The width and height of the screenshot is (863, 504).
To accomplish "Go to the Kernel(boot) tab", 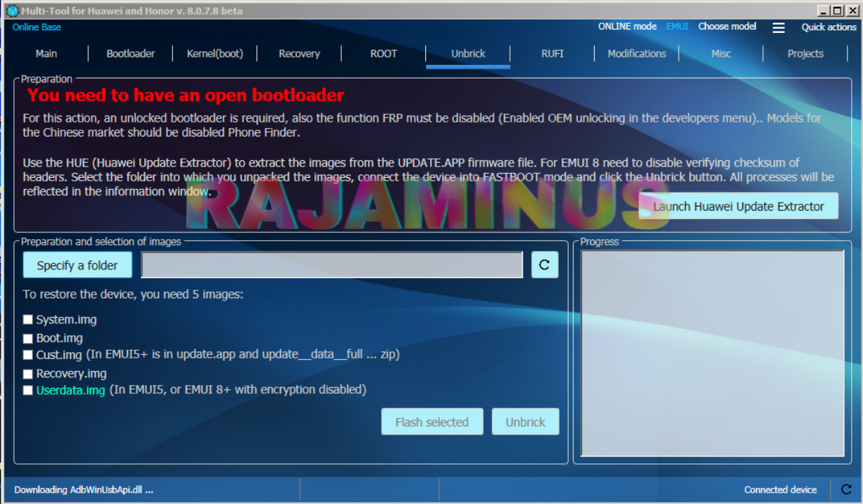I will [215, 54].
